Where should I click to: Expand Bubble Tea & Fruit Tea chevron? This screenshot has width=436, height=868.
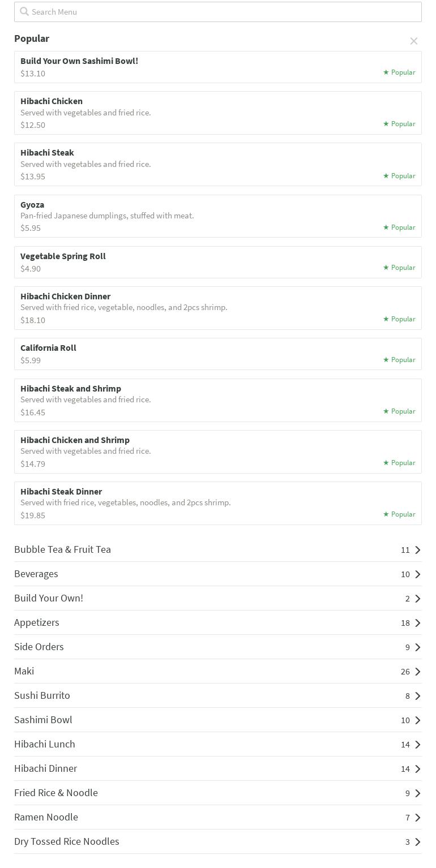click(418, 550)
